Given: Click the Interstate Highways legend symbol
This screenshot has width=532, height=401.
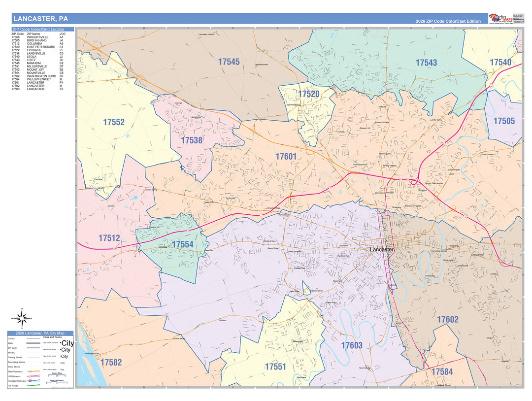Looking at the screenshot, I should (x=33, y=381).
